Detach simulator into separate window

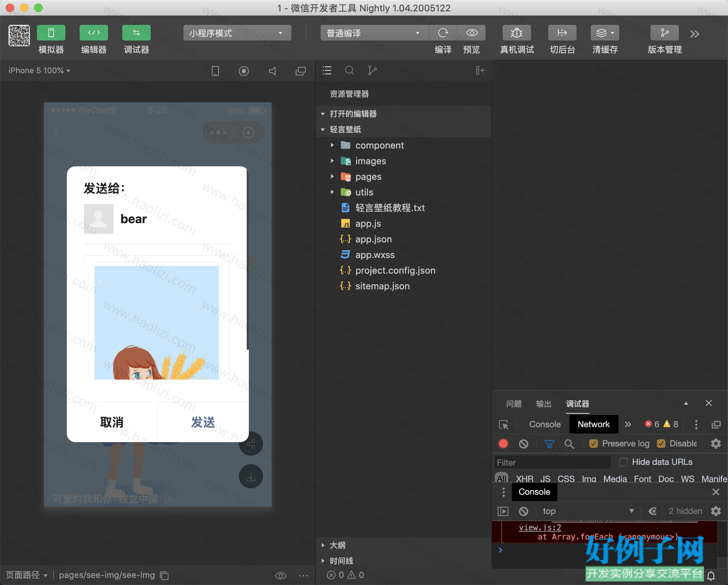click(301, 71)
